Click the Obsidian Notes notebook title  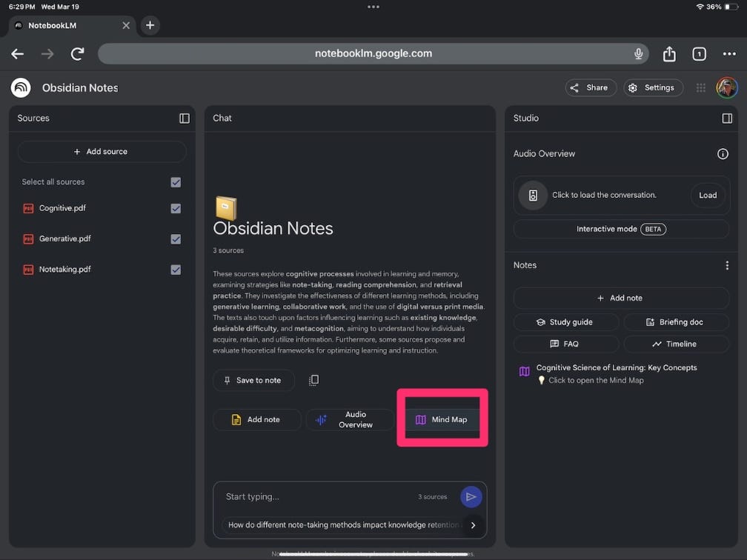coord(80,88)
